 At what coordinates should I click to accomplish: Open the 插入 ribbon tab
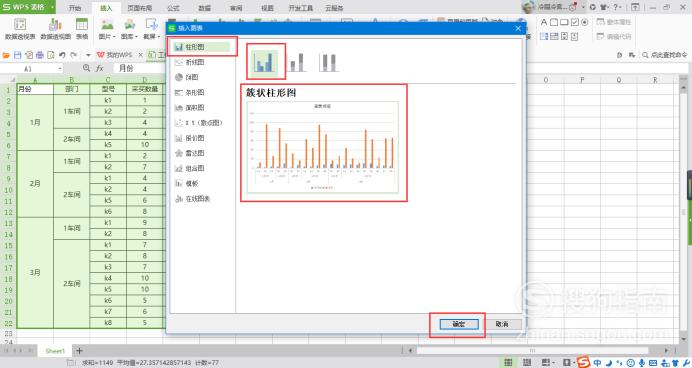(106, 8)
